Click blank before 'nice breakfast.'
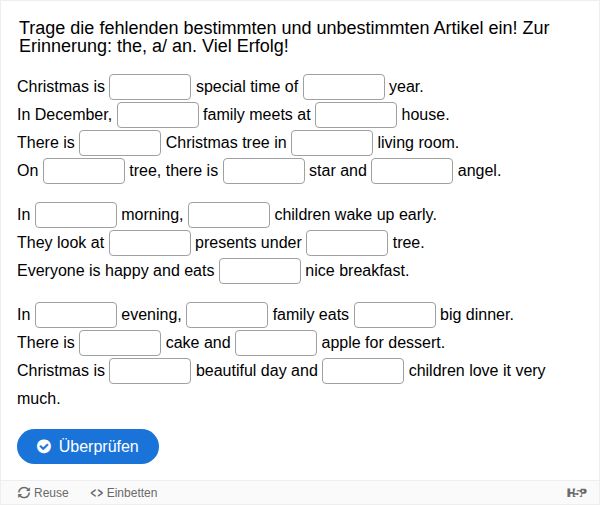This screenshot has width=600, height=505. point(260,271)
